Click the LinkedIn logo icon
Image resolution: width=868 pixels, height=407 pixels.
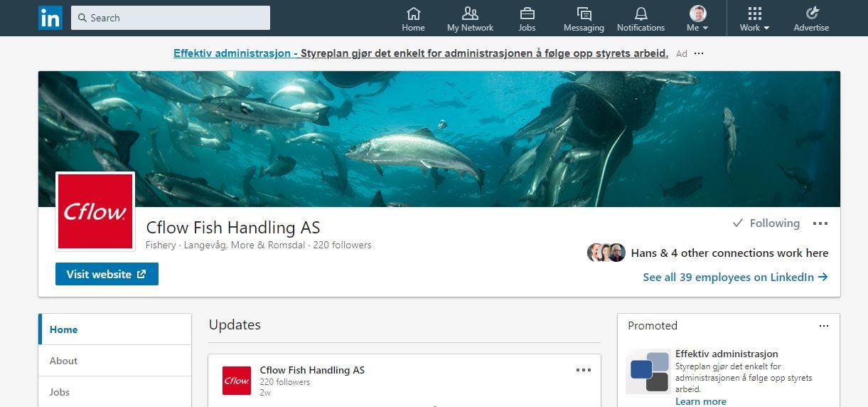[x=50, y=18]
